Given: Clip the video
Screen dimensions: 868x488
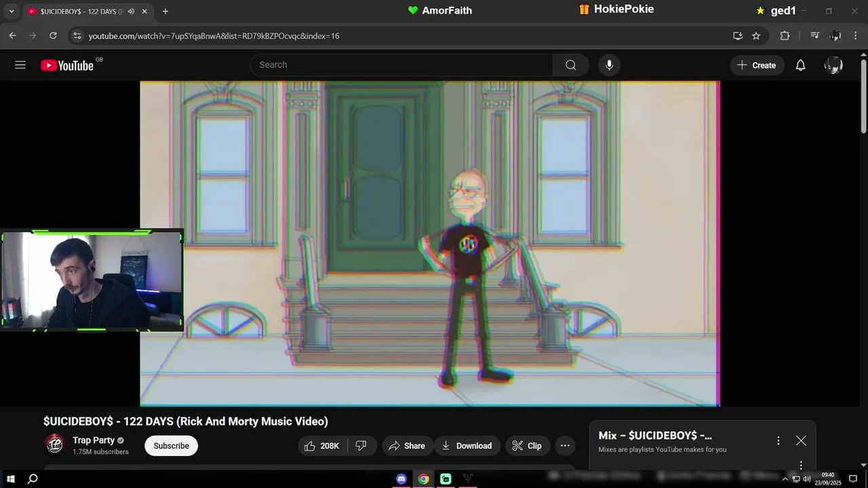Looking at the screenshot, I should click(x=527, y=445).
